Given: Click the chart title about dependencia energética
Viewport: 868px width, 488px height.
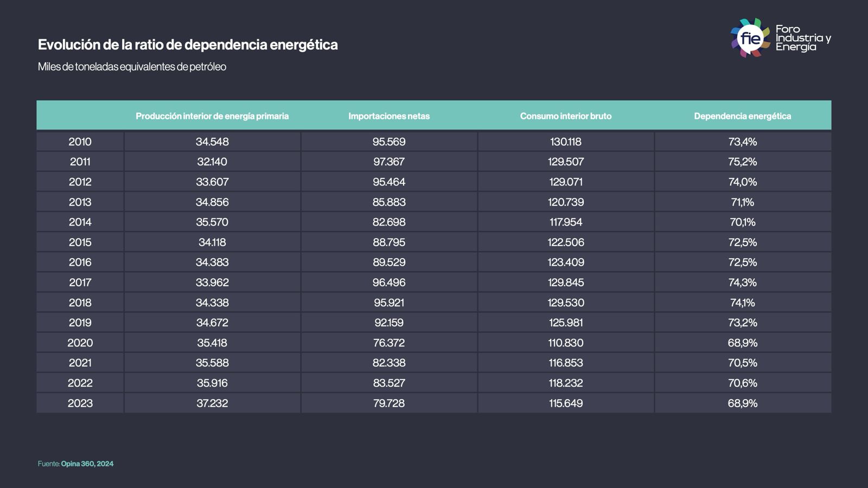Looking at the screenshot, I should pyautogui.click(x=188, y=44).
